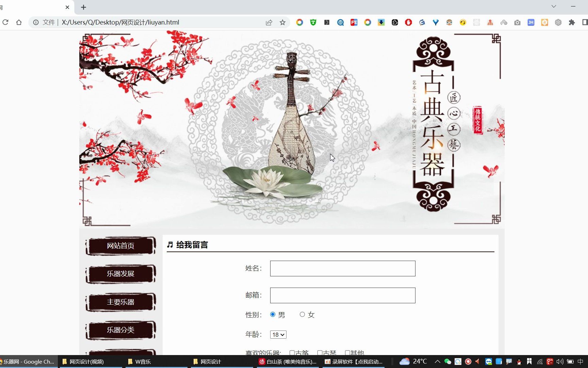Switch to 白山茶 music player from taskbar
Image resolution: width=588 pixels, height=368 pixels.
288,362
